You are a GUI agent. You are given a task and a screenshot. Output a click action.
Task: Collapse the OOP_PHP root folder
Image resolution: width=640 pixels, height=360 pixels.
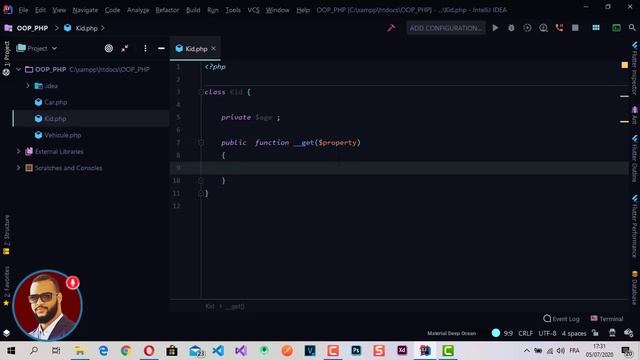coord(18,69)
